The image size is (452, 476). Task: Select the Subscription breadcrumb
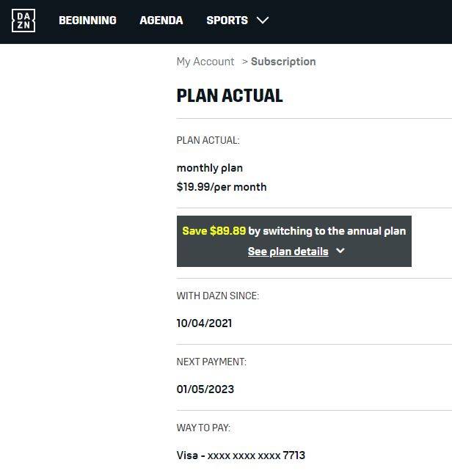point(283,62)
